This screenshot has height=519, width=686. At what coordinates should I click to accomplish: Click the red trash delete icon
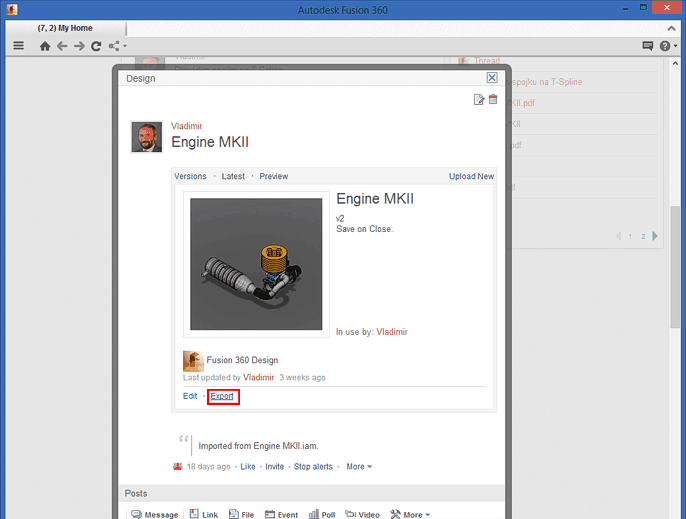(x=493, y=100)
